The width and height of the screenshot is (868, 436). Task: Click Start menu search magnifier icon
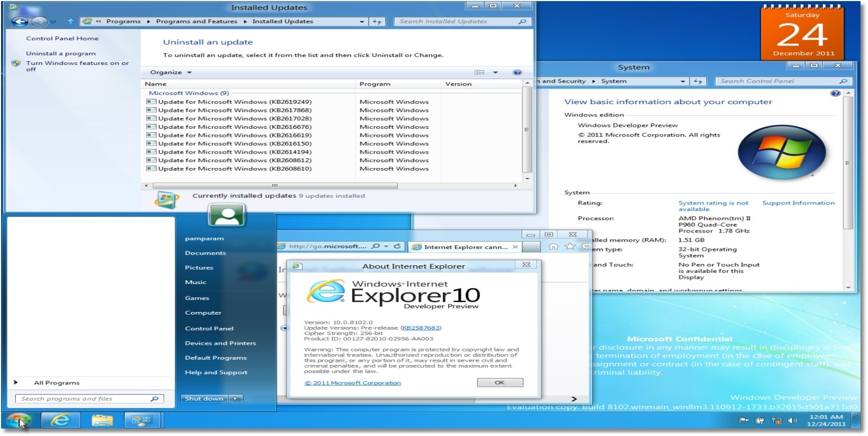click(154, 399)
